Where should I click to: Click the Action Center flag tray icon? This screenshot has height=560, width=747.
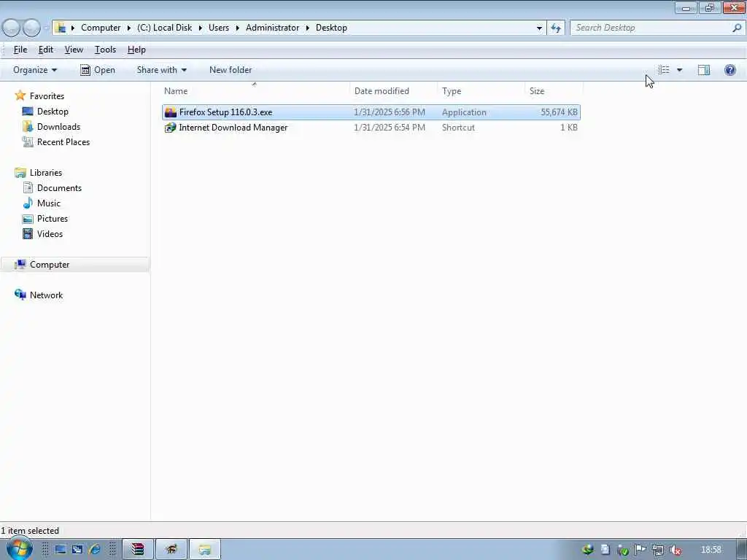pos(640,550)
